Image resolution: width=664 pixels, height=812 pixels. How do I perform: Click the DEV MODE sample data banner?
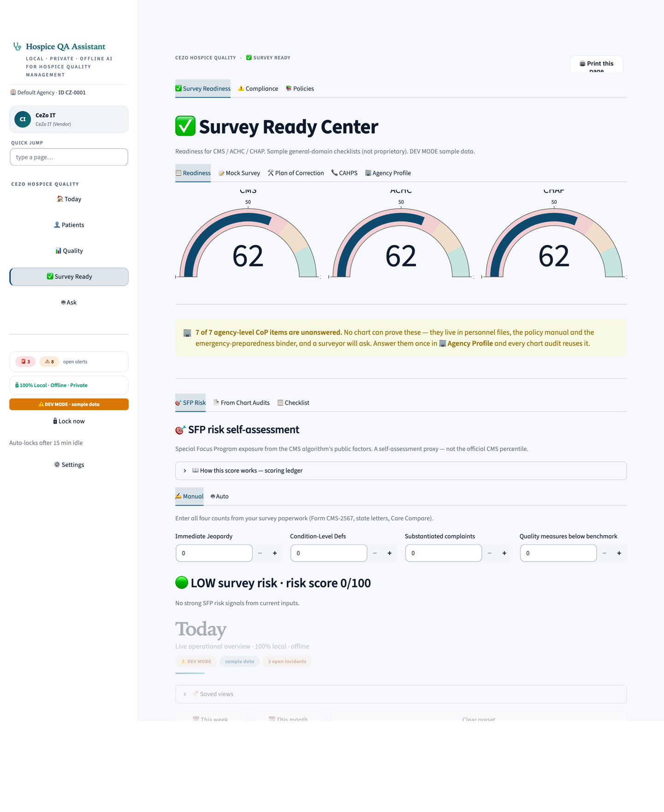69,404
